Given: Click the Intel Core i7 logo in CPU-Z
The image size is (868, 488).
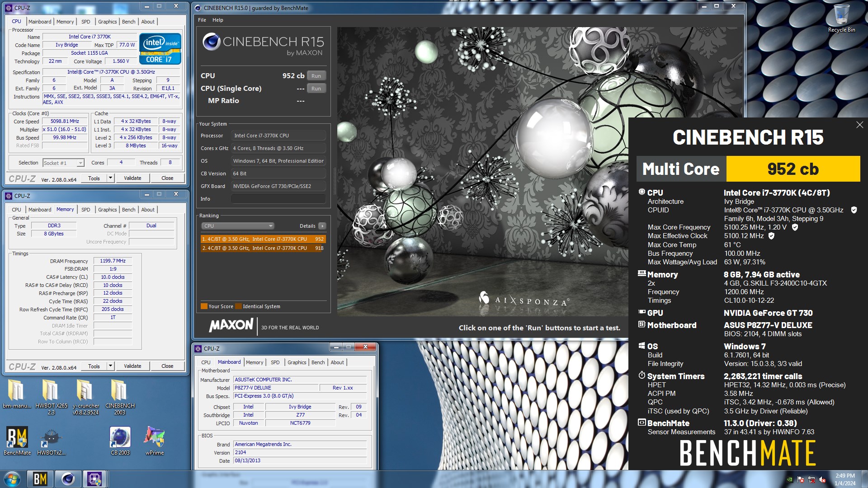Looking at the screenshot, I should (160, 49).
